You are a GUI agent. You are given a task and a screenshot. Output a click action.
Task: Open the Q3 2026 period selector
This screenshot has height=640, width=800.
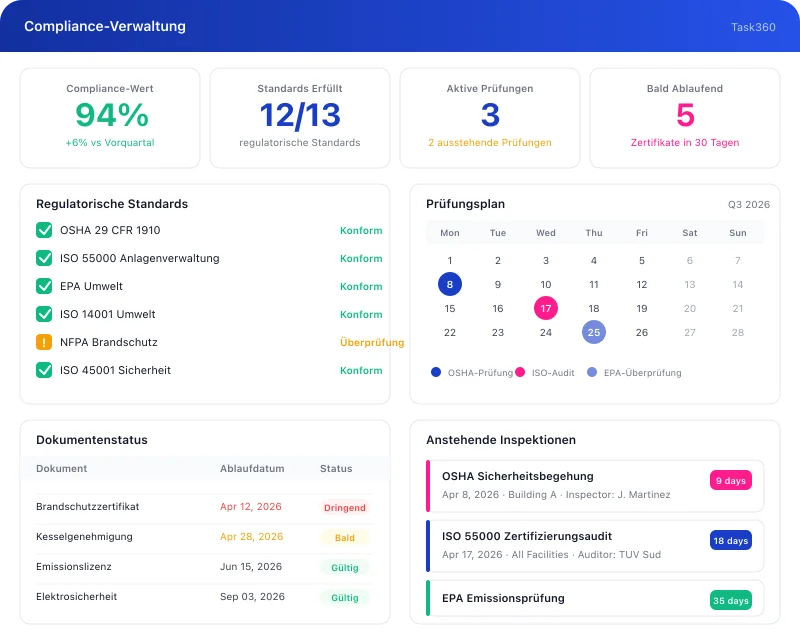(x=748, y=204)
